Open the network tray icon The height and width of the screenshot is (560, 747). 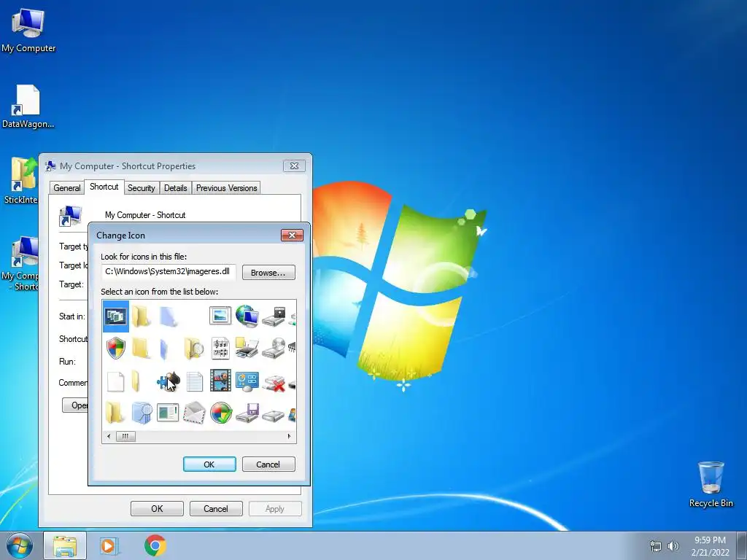[656, 546]
